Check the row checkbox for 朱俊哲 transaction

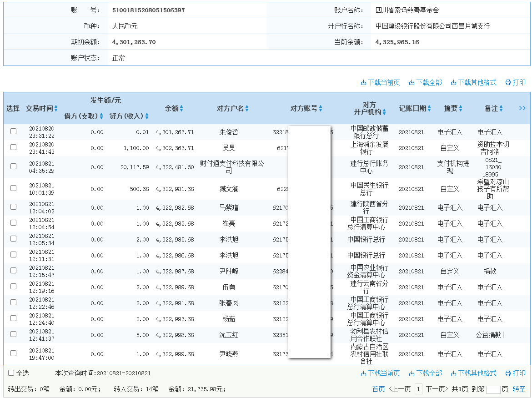point(13,131)
